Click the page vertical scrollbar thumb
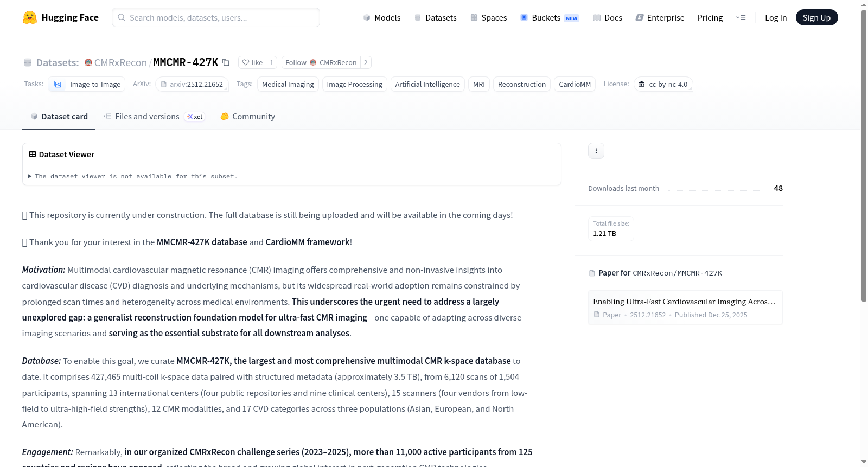The height and width of the screenshot is (467, 868). click(x=864, y=156)
